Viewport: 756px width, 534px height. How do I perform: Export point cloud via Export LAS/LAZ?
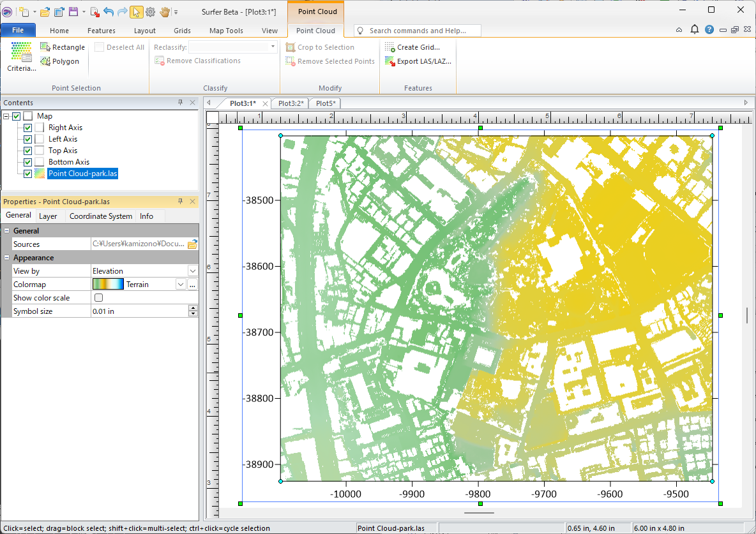pyautogui.click(x=418, y=61)
